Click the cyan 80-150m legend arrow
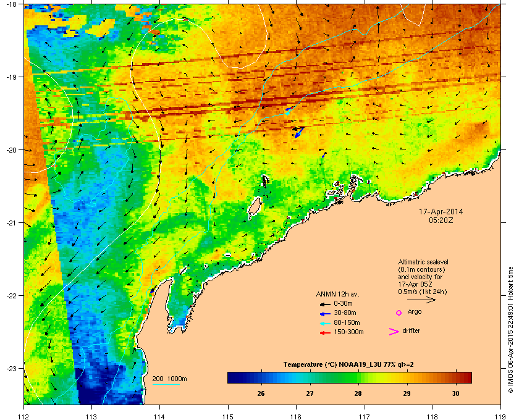The image size is (519, 420). 325,323
